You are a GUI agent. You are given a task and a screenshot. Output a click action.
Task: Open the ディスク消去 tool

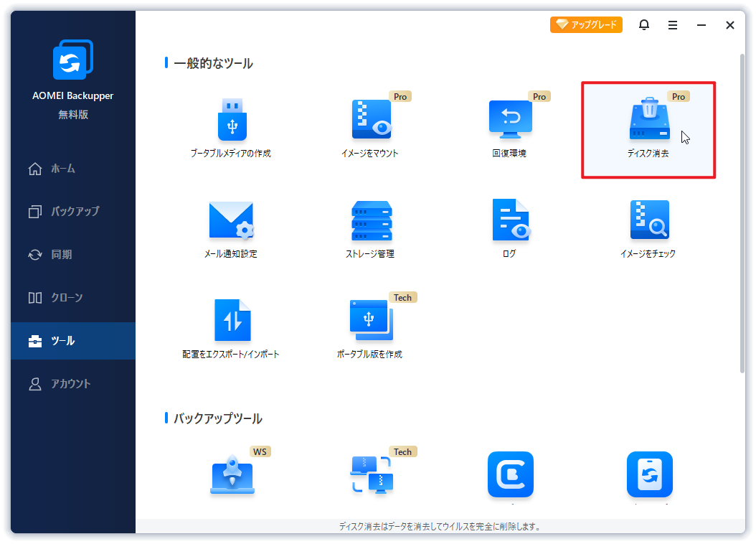point(648,130)
